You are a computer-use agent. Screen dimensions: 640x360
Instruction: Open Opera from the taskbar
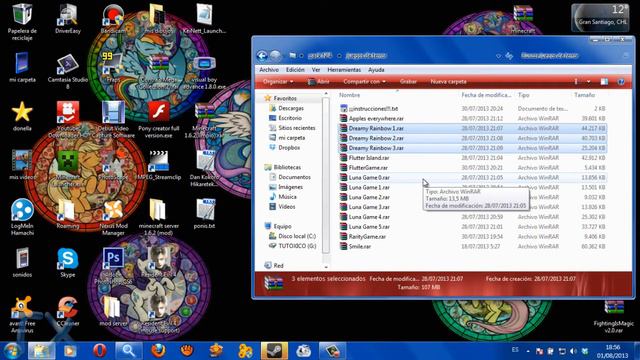[x=100, y=351]
